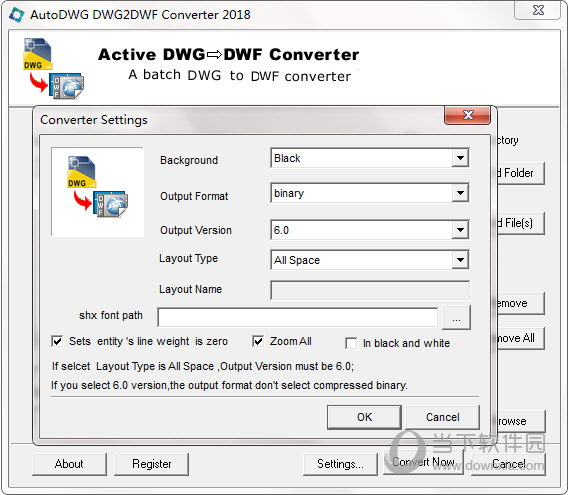569x495 pixels.
Task: Click the Layout Name field
Action: pyautogui.click(x=370, y=290)
